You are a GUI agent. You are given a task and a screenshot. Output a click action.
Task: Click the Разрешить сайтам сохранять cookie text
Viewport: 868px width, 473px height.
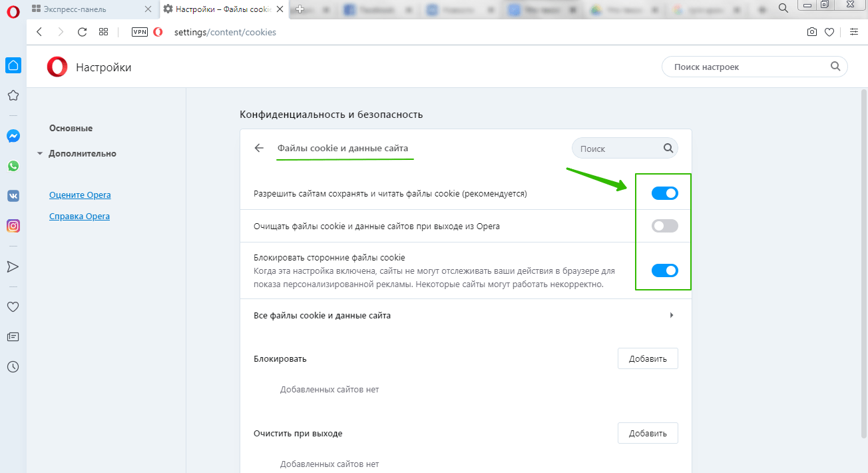[390, 194]
